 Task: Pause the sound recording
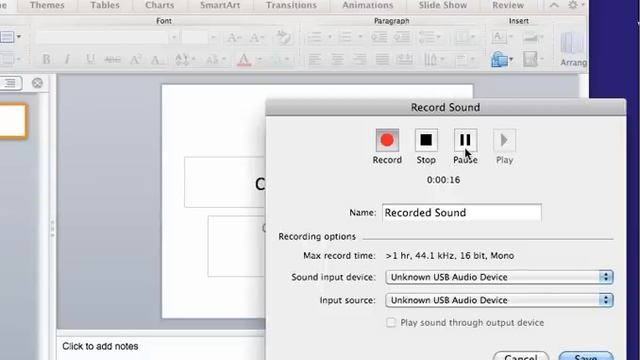[x=465, y=140]
